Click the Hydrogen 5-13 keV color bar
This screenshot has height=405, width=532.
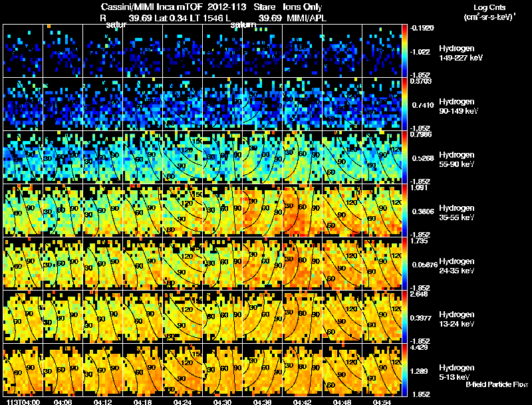tap(404, 370)
